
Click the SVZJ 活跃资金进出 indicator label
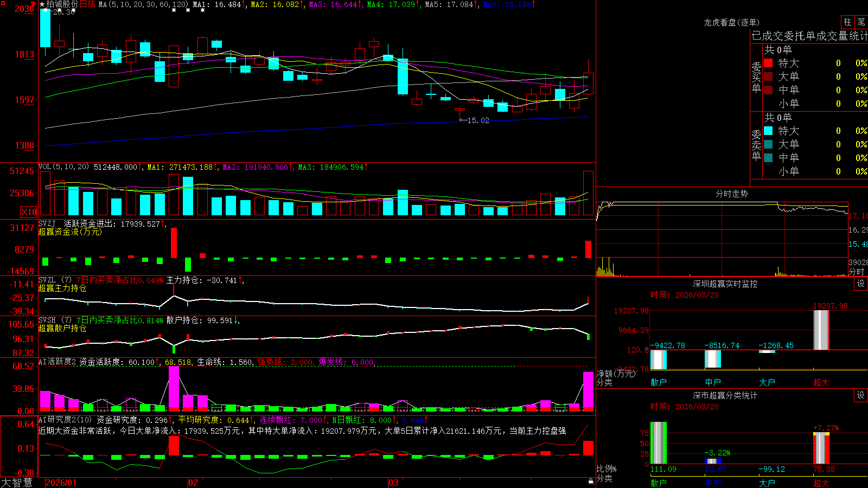coord(102,223)
